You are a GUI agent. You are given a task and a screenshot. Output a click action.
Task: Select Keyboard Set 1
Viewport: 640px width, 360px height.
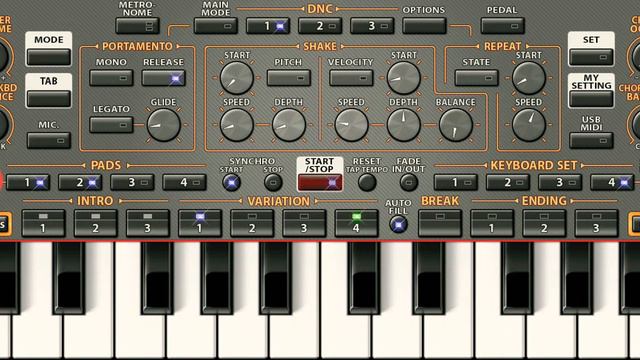[456, 182]
